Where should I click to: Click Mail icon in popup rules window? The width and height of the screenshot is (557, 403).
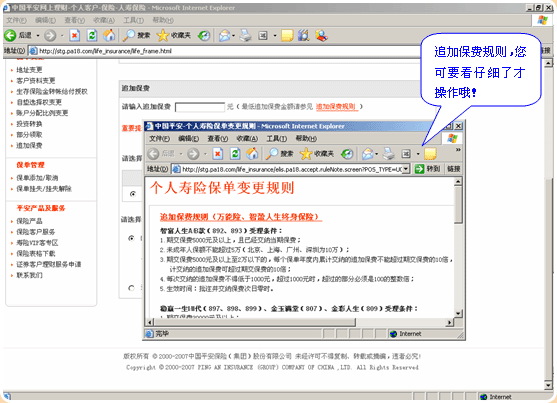pos(368,154)
